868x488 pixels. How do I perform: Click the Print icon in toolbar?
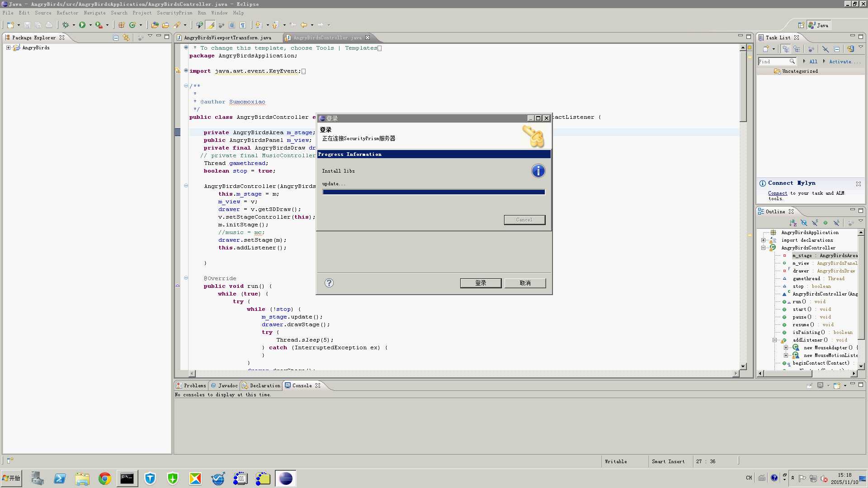click(x=49, y=25)
